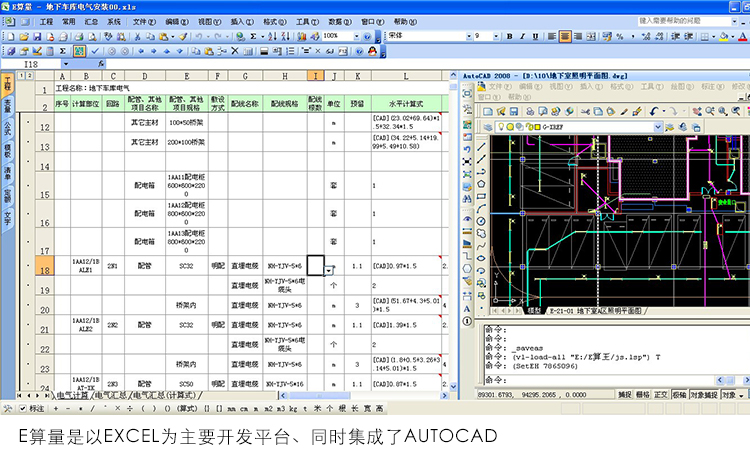Open the 工程 menu

click(46, 22)
